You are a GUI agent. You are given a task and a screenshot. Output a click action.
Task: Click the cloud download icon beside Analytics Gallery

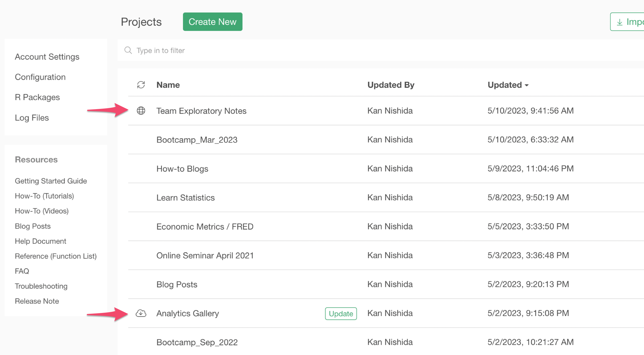(141, 313)
